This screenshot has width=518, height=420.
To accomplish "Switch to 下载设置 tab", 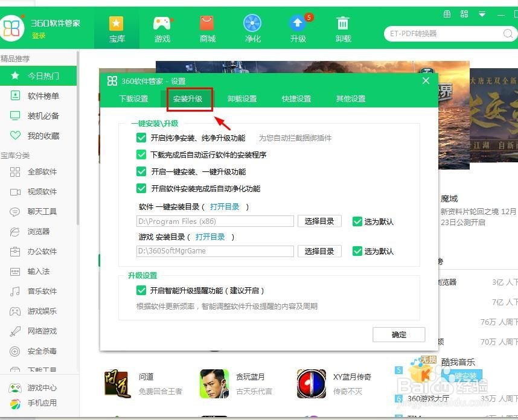I will coord(133,99).
